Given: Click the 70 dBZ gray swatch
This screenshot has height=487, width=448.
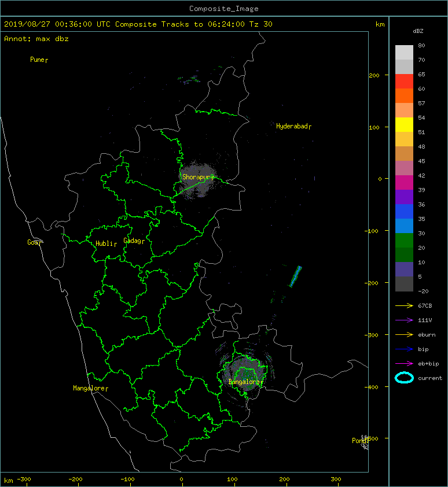Looking at the screenshot, I should point(404,67).
